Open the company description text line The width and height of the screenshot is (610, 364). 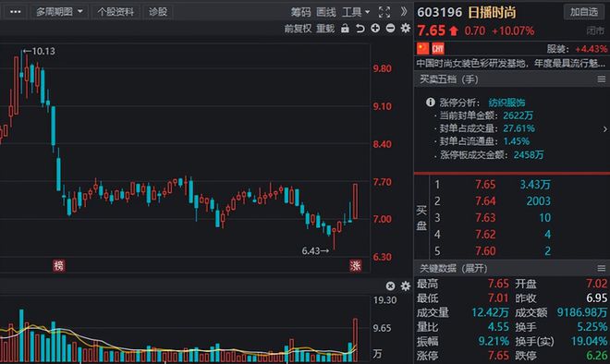coord(510,63)
